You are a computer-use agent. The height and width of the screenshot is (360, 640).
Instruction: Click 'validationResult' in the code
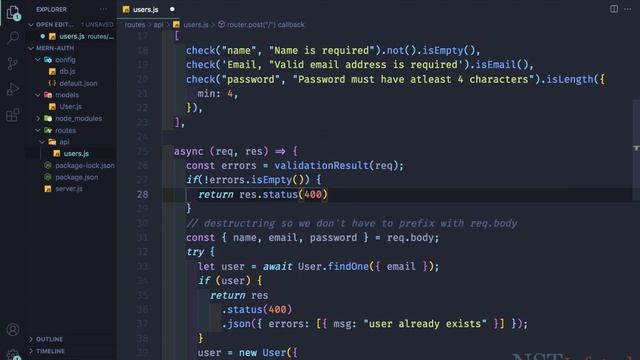point(322,166)
